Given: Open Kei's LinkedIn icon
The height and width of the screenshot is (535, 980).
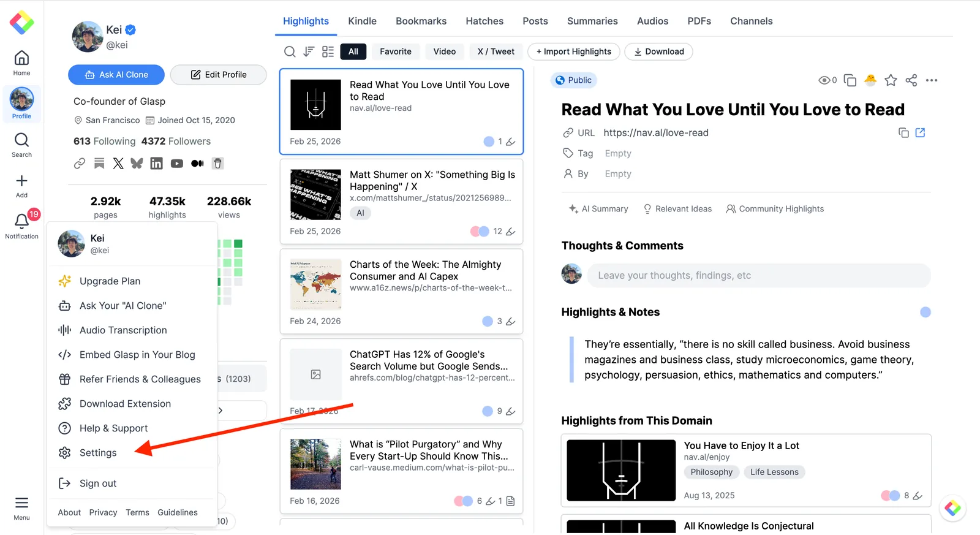Looking at the screenshot, I should (157, 163).
